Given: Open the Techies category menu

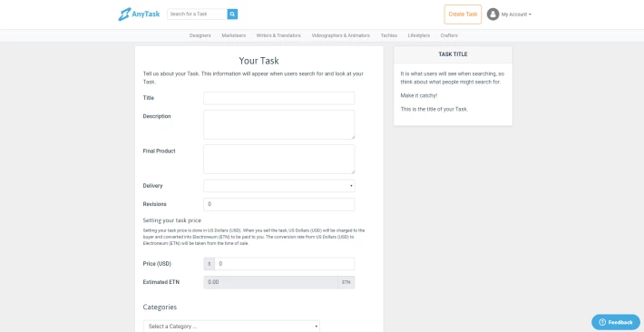Looking at the screenshot, I should (x=388, y=35).
